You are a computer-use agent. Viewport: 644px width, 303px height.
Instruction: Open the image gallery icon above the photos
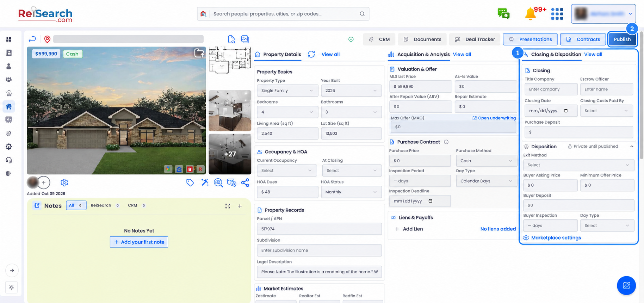click(245, 39)
